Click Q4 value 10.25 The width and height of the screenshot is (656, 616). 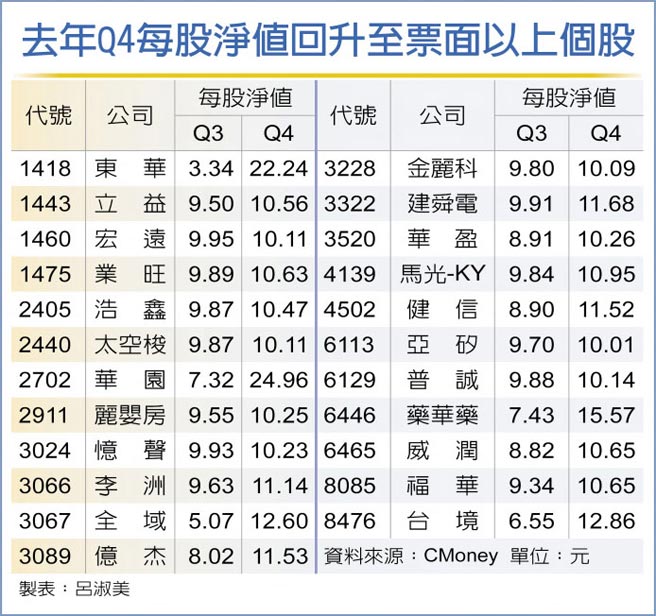(x=279, y=415)
